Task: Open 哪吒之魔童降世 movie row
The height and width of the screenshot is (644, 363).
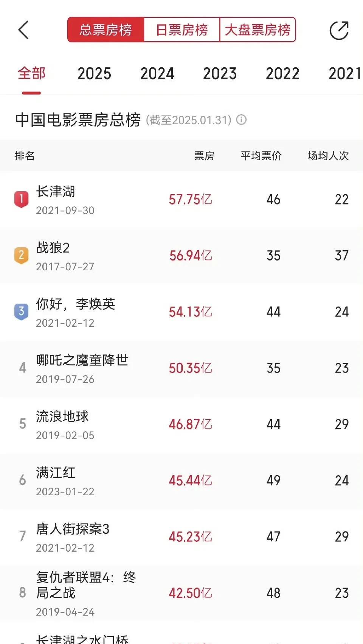Action: (x=181, y=368)
